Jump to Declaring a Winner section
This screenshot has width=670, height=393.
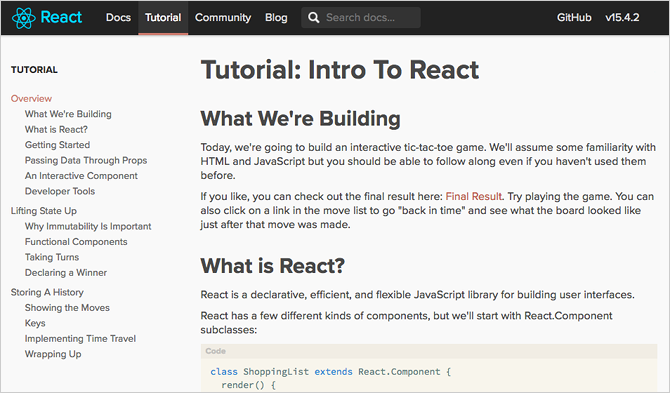click(x=66, y=273)
